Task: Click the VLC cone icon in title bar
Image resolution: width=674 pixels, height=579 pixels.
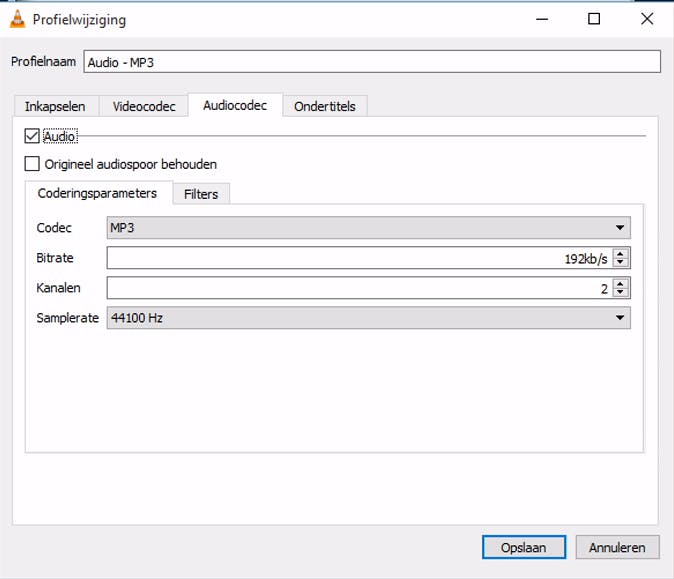Action: (18, 19)
